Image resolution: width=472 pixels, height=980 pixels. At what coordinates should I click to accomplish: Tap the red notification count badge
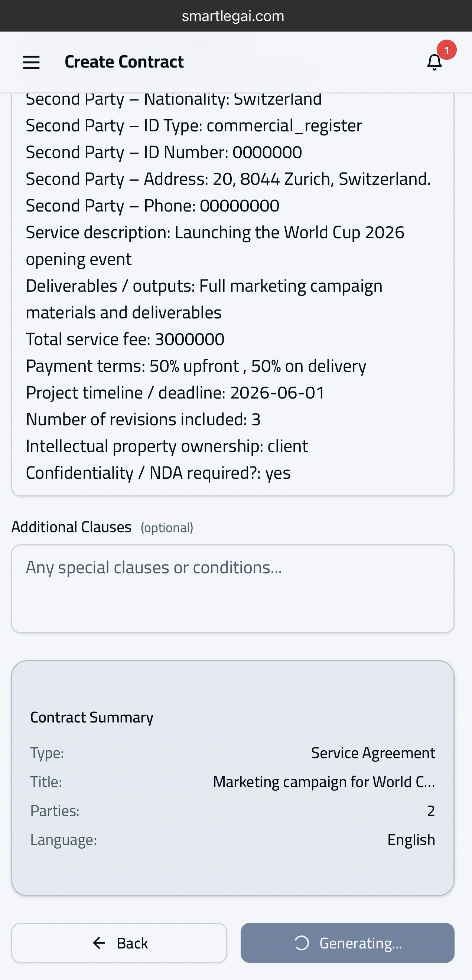tap(446, 50)
